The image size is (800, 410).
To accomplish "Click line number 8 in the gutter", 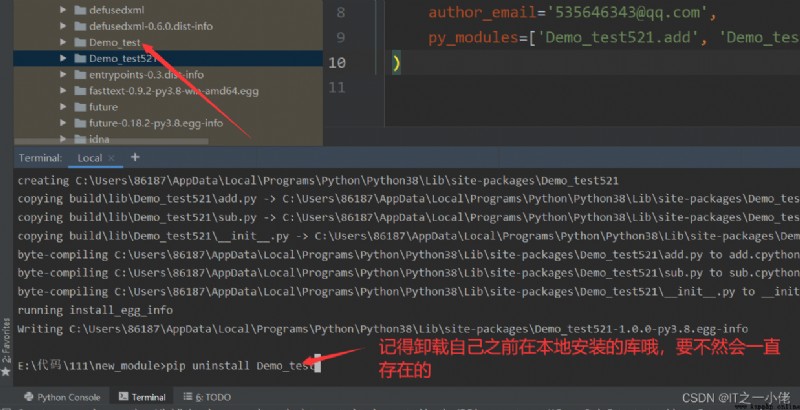I will [x=340, y=12].
